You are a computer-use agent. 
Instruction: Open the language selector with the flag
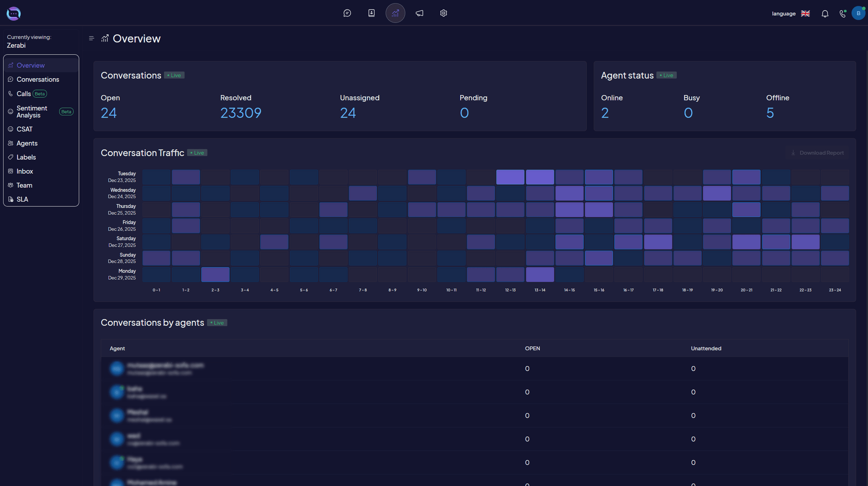click(x=805, y=14)
